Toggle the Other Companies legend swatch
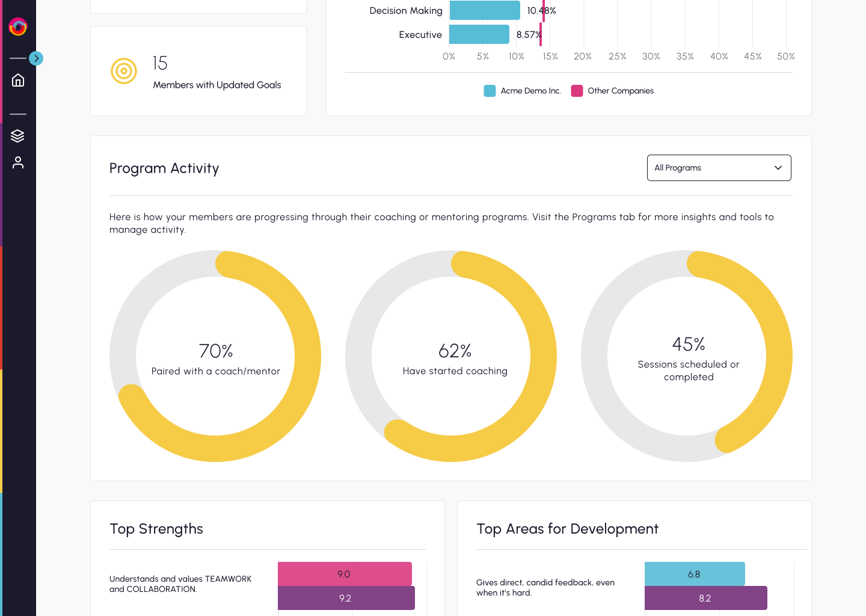This screenshot has width=866, height=616. pos(577,91)
